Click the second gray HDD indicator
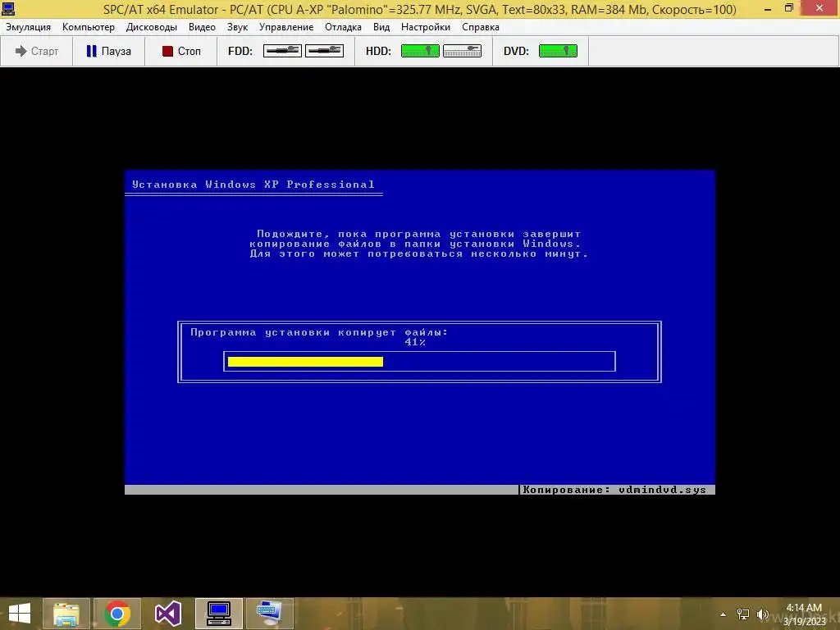 tap(463, 51)
